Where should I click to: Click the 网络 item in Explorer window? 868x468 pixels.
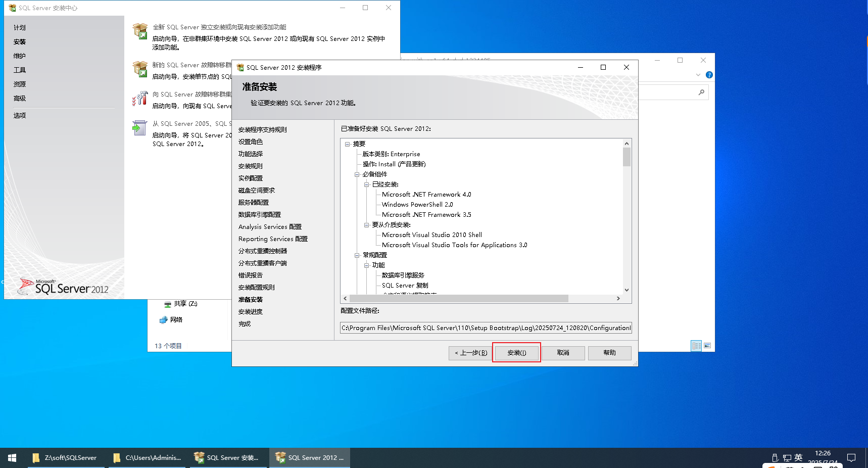pyautogui.click(x=171, y=320)
